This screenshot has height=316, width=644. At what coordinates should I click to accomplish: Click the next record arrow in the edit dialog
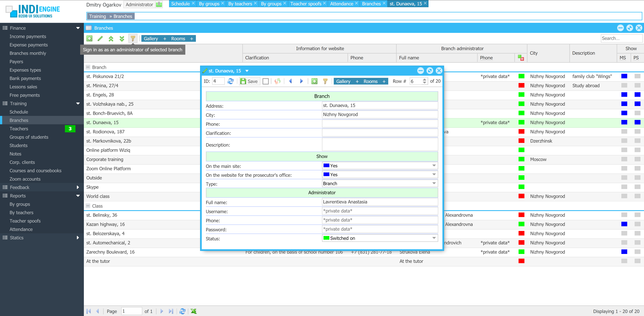[301, 81]
